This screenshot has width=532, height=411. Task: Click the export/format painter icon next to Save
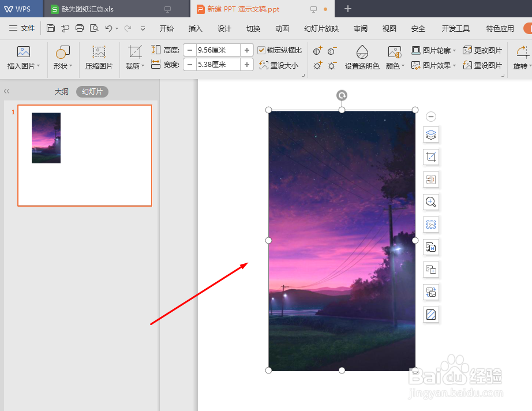coord(65,28)
